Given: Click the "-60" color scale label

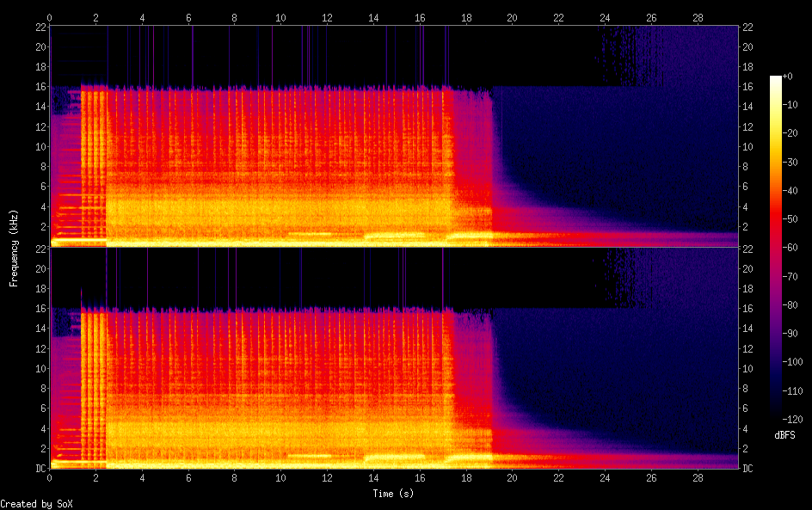Looking at the screenshot, I should [790, 248].
